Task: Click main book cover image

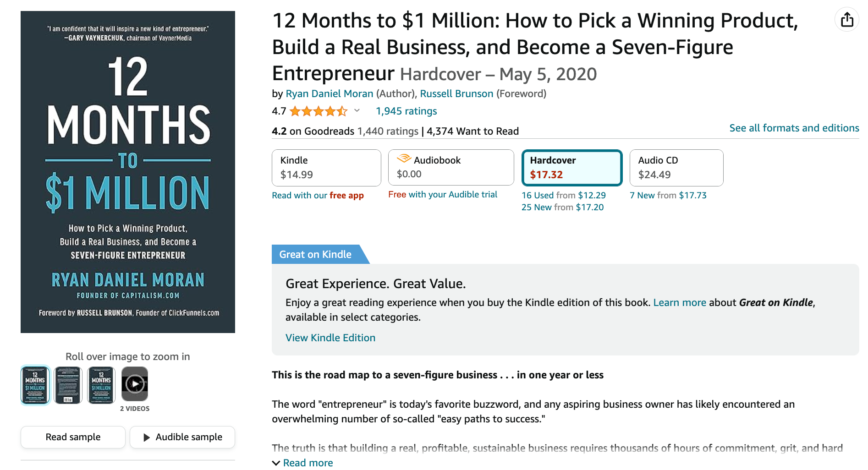Action: pos(128,172)
